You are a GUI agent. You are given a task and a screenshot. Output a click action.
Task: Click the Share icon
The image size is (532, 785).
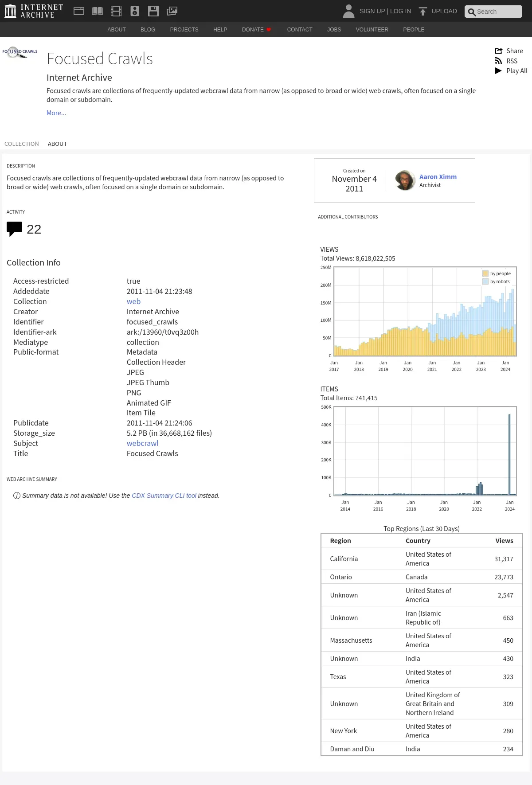coord(499,51)
